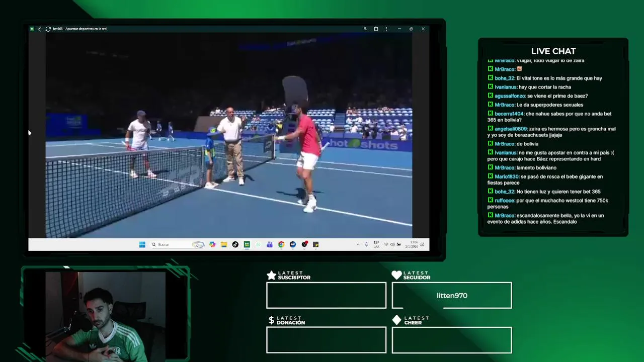
Task: Click bohe_32 message 'No tienen luz'
Action: (x=558, y=192)
